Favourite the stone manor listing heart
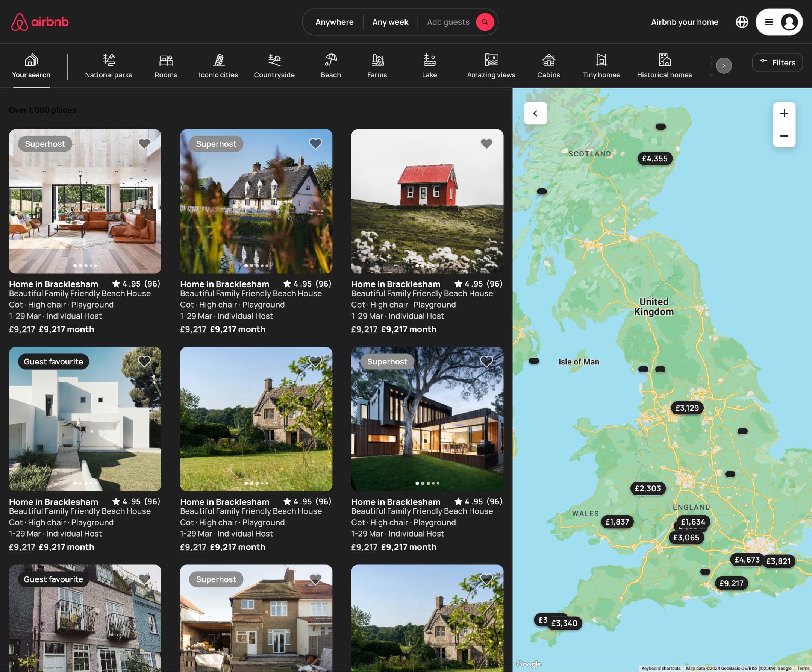 pos(315,361)
